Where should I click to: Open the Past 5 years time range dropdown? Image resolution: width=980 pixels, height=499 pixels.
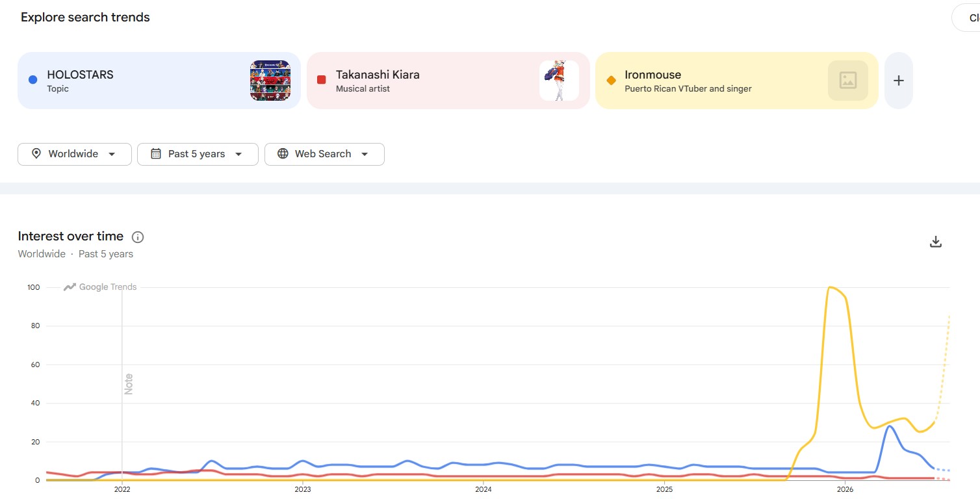(x=198, y=154)
